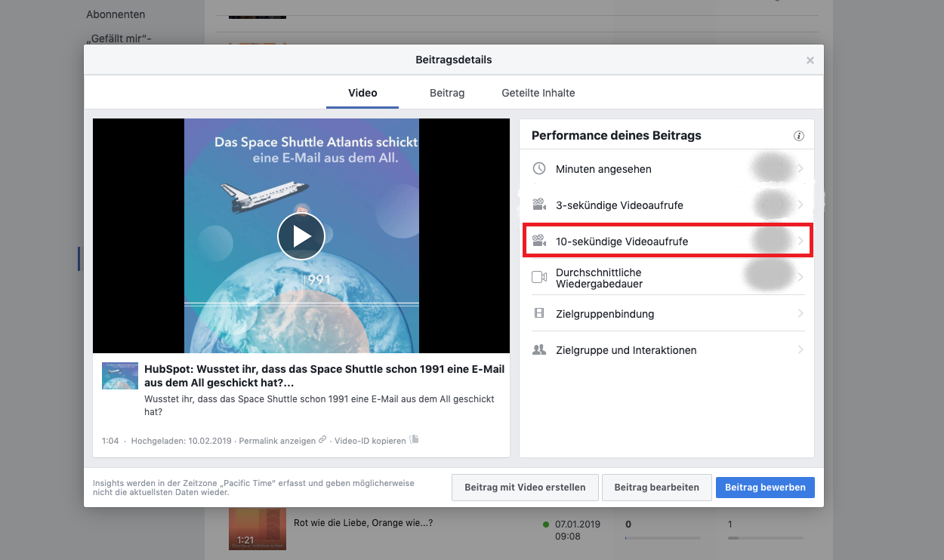Select the 10-sekündige Videoaufrufe label

point(622,242)
